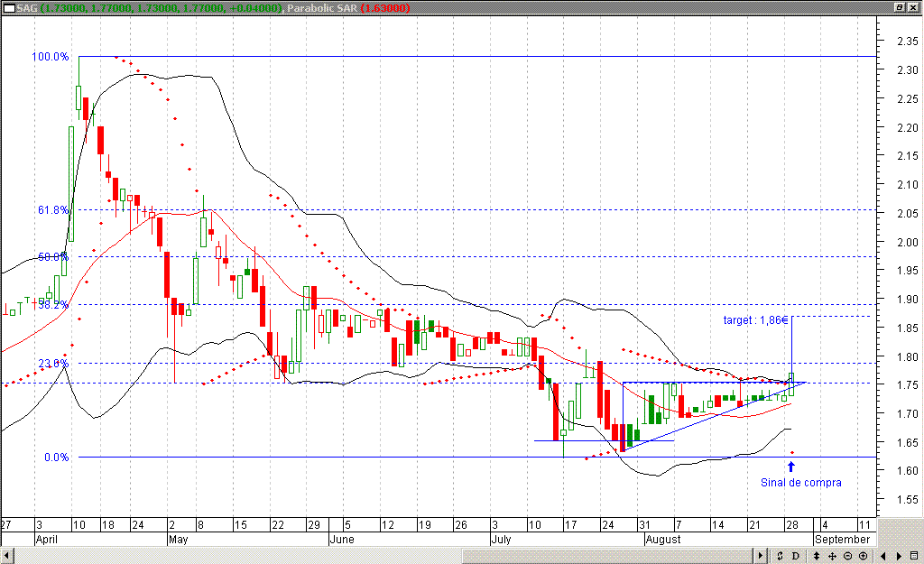Image resolution: width=924 pixels, height=564 pixels.
Task: Select the 100.0% Fibonacci level label
Action: click(x=51, y=57)
